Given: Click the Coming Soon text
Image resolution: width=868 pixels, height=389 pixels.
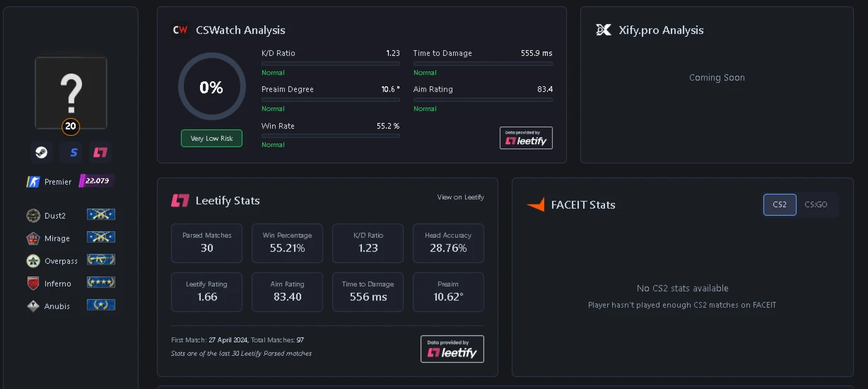Looking at the screenshot, I should [717, 78].
